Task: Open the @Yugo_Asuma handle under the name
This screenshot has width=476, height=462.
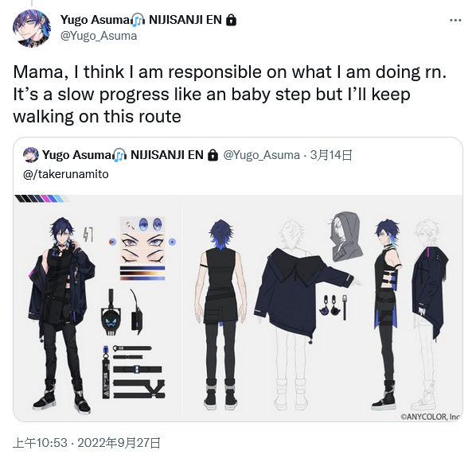Action: pos(99,36)
